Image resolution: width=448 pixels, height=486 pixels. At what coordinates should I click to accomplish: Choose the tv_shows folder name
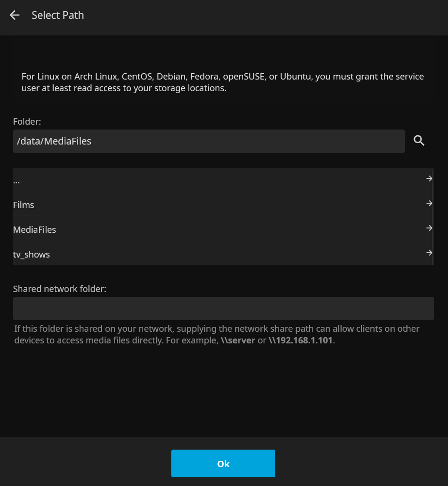click(x=32, y=254)
